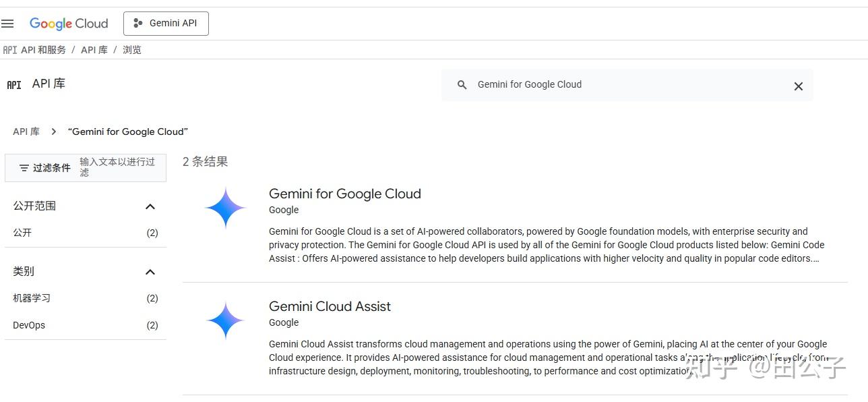Open the Gemini for Google Cloud result

(x=345, y=194)
